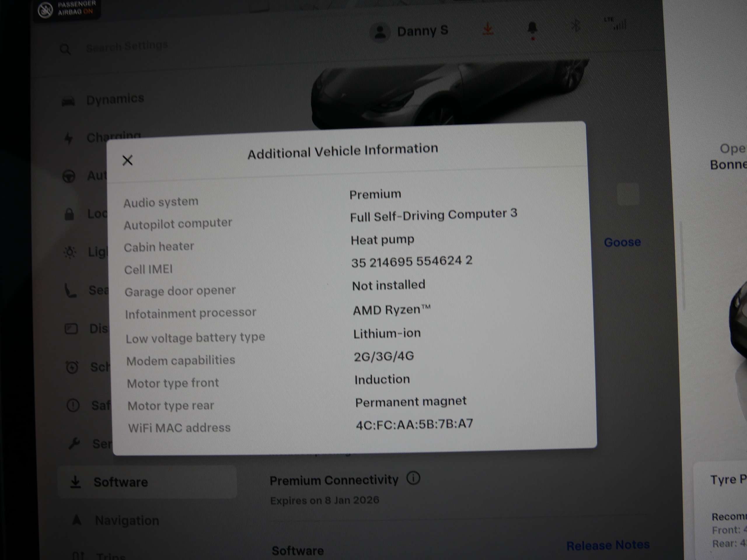The height and width of the screenshot is (560, 747).
Task: Open the Navigation settings section
Action: [127, 520]
